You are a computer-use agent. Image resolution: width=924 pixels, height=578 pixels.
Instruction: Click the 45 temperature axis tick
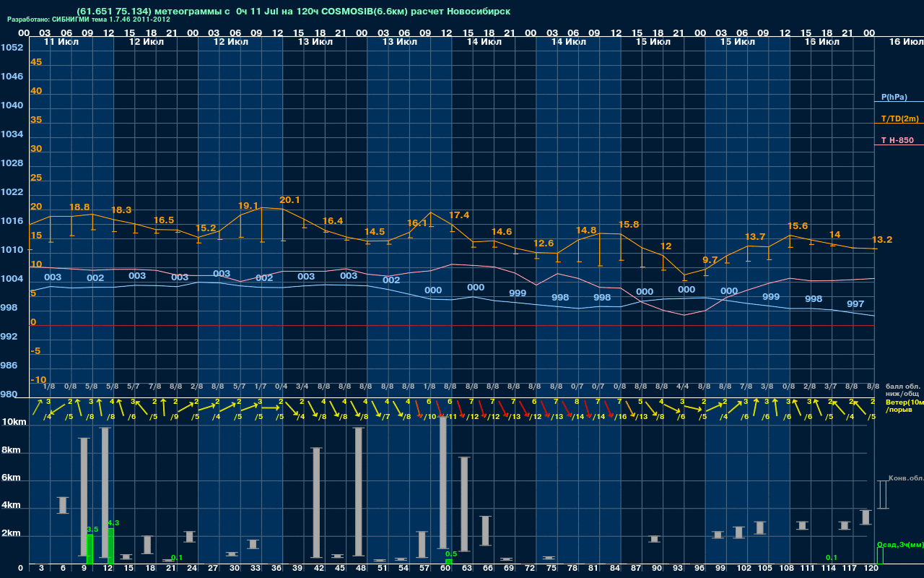pos(36,62)
